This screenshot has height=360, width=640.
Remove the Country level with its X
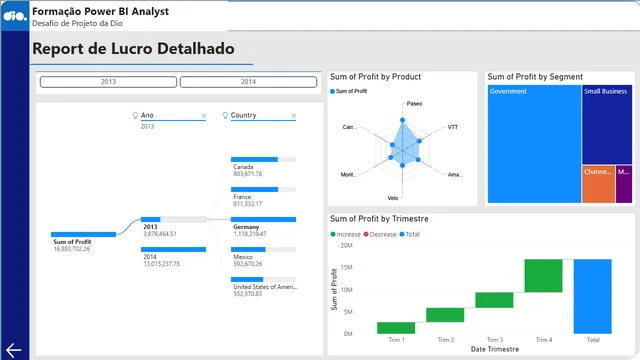(293, 116)
